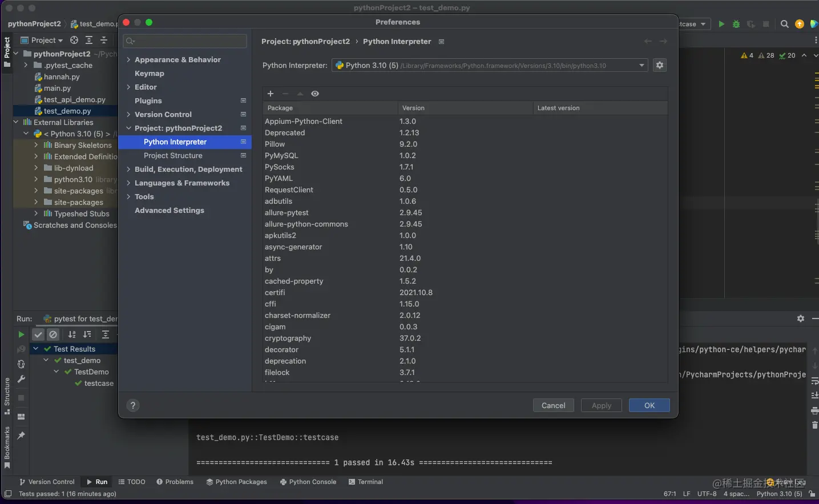Toggle show ignored tests button
The height and width of the screenshot is (504, 819).
point(53,334)
